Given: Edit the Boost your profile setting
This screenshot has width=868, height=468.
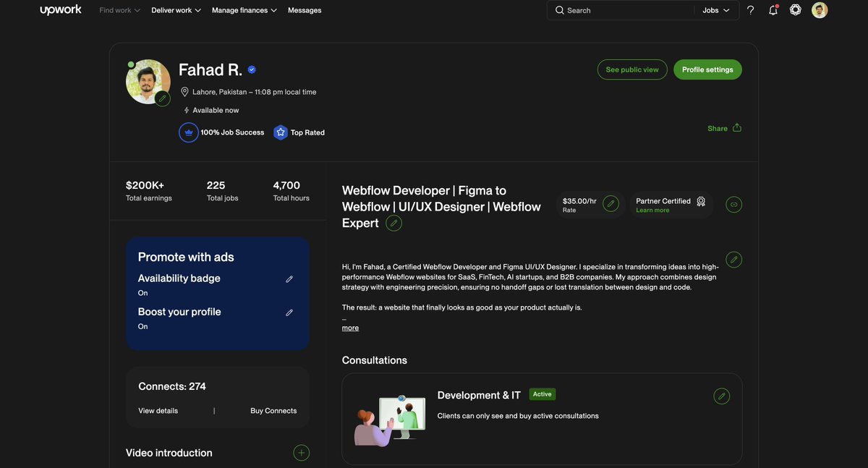Looking at the screenshot, I should pos(289,313).
